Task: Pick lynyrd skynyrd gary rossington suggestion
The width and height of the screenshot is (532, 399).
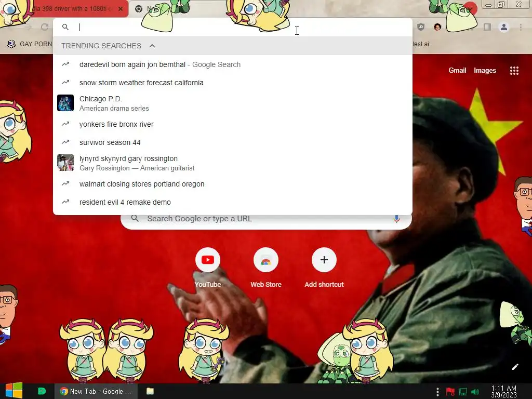Action: click(233, 163)
